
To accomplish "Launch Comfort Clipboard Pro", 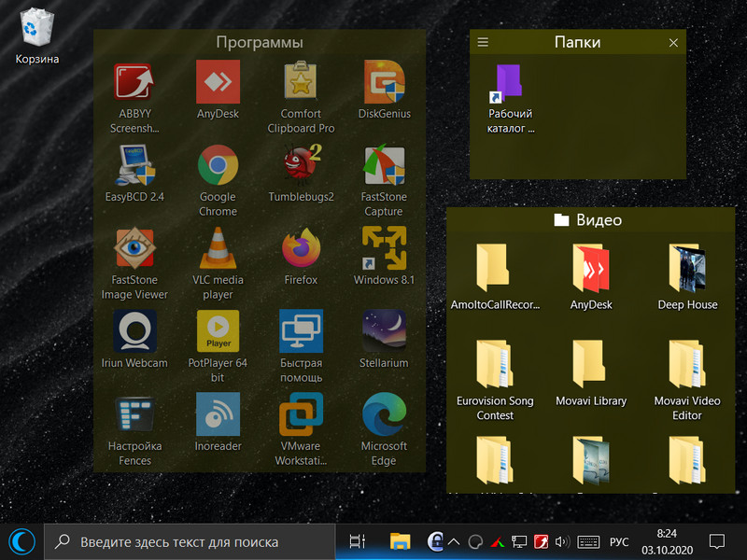I will tap(301, 97).
